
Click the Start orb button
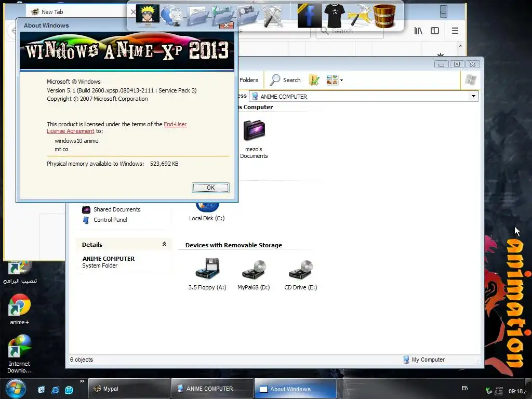[15, 389]
